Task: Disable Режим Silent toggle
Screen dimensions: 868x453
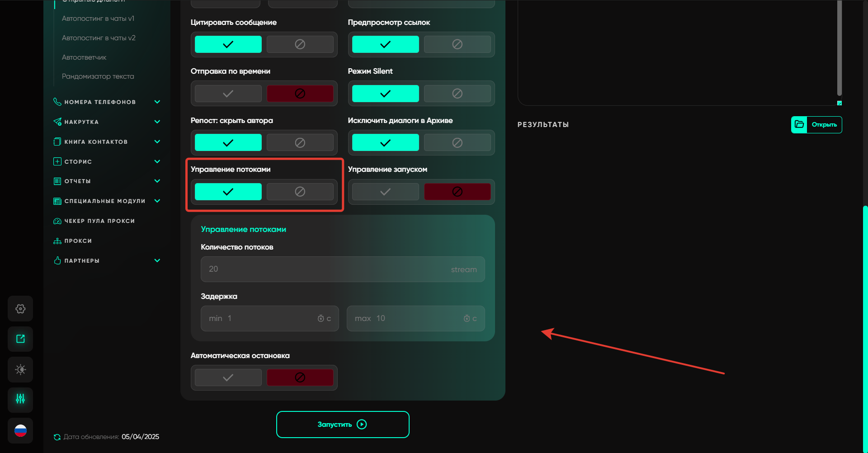Action: point(457,94)
